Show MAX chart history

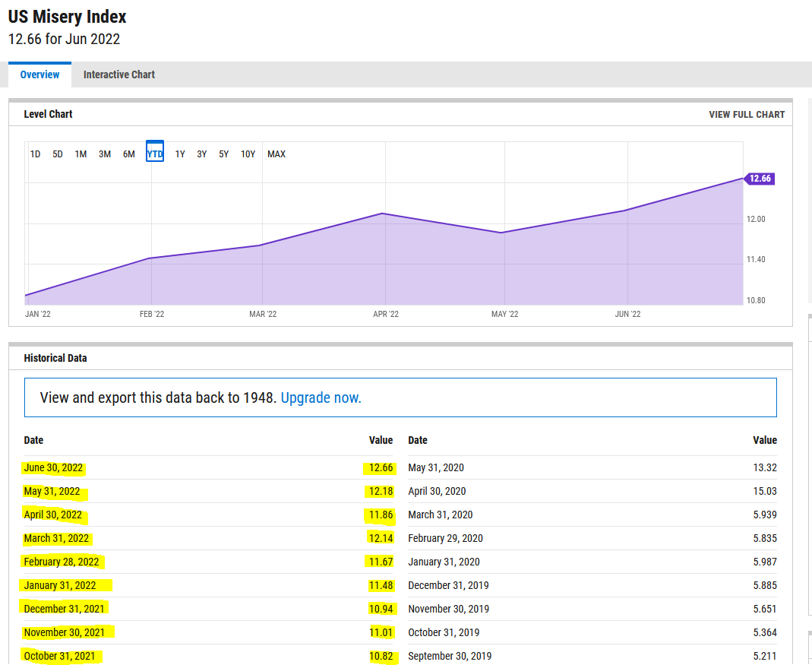coord(276,154)
